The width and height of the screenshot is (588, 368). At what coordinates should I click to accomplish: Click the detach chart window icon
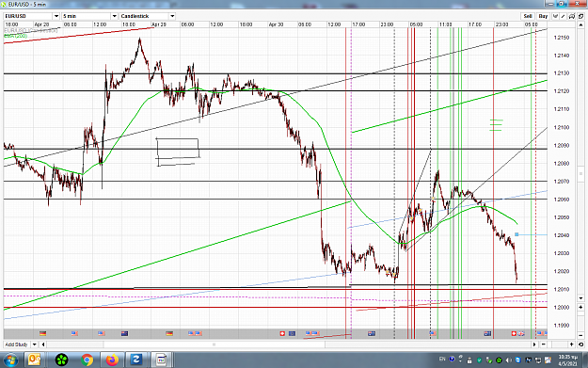pyautogui.click(x=580, y=16)
